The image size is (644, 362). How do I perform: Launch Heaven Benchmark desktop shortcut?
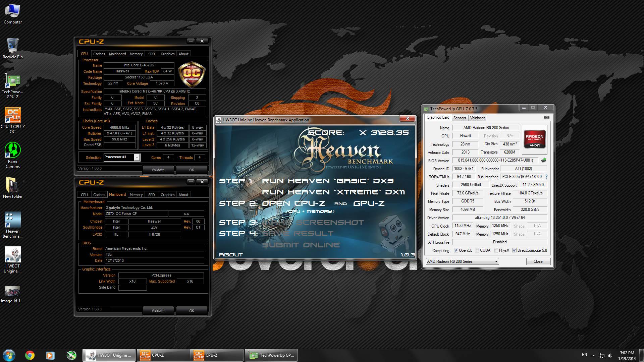(13, 225)
